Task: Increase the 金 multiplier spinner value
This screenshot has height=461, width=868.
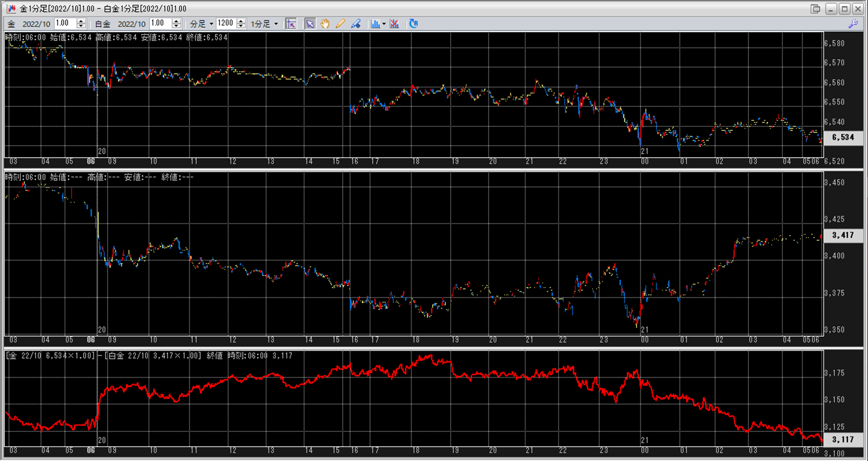Action: click(x=81, y=21)
